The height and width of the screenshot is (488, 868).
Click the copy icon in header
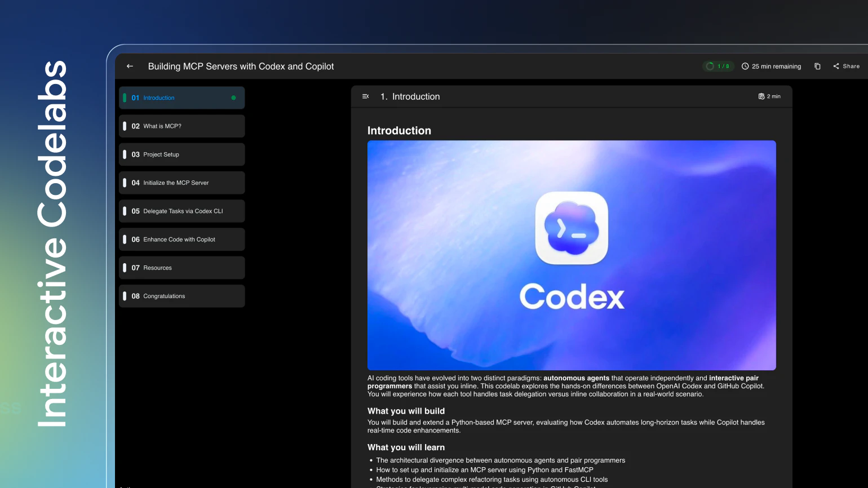coord(817,66)
